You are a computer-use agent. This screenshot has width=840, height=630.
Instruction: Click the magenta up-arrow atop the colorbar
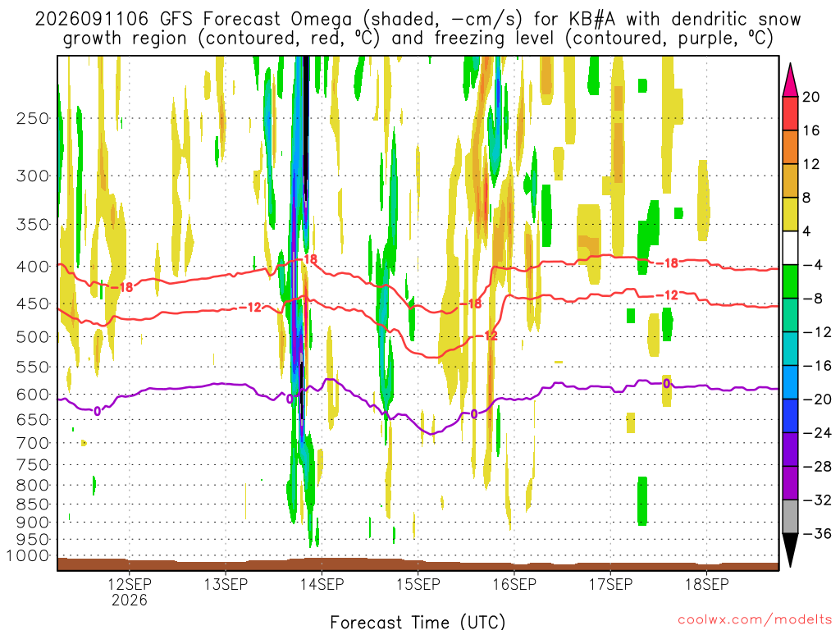coord(790,80)
